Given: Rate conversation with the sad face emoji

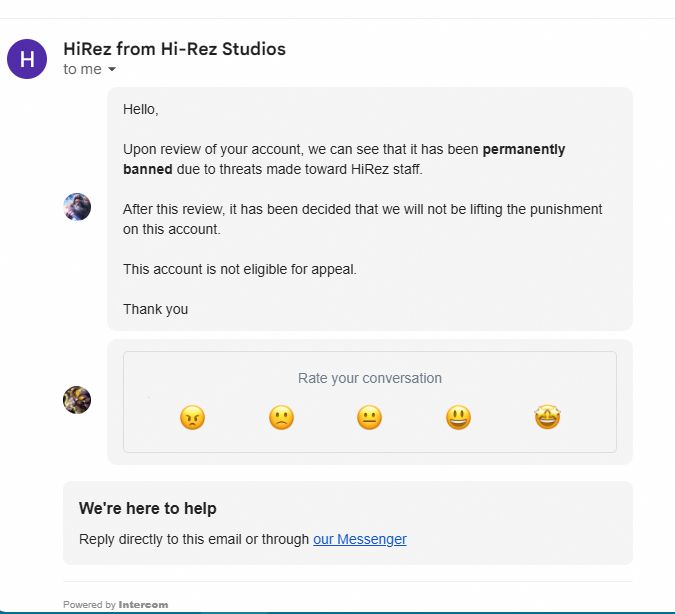Looking at the screenshot, I should [281, 418].
